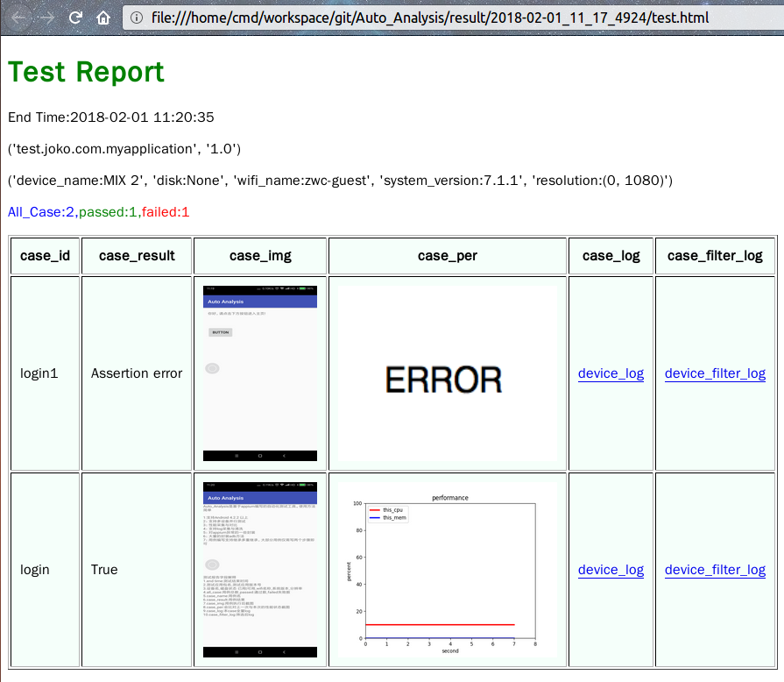Click the performance chart for login case

coord(447,569)
